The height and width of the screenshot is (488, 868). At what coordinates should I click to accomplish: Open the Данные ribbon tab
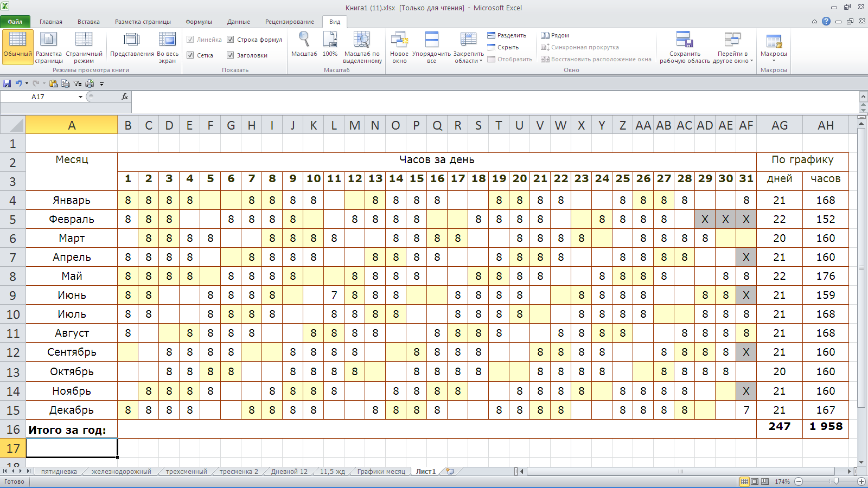(239, 22)
